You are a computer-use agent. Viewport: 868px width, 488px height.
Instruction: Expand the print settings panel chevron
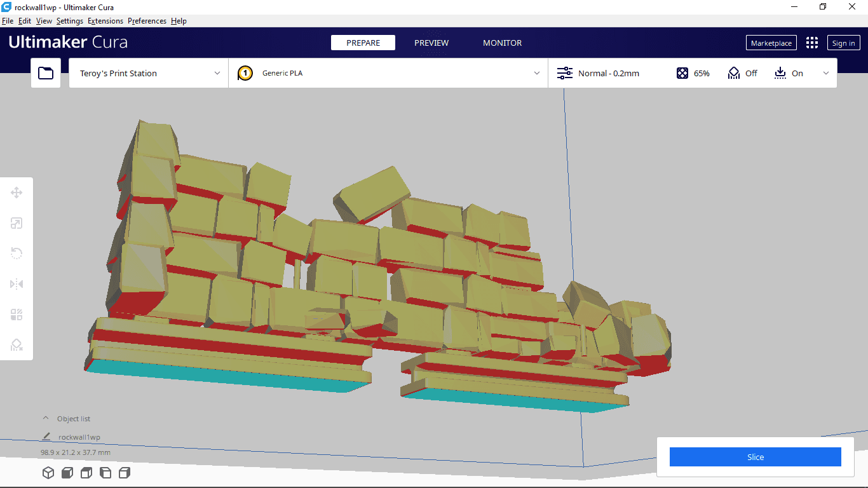826,73
